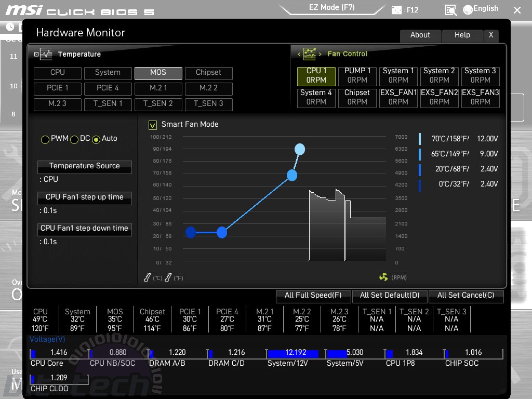Screen dimensions: 532x399
Task: Select the System 1 fan header
Action: (398, 76)
